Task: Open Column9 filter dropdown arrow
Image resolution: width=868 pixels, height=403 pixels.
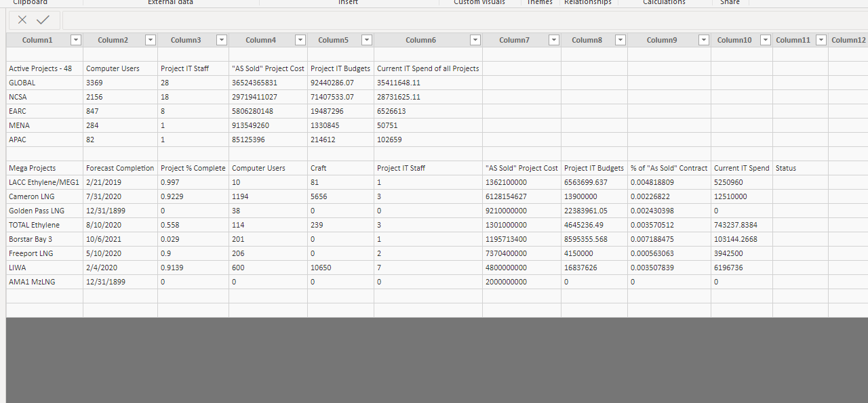Action: click(703, 40)
